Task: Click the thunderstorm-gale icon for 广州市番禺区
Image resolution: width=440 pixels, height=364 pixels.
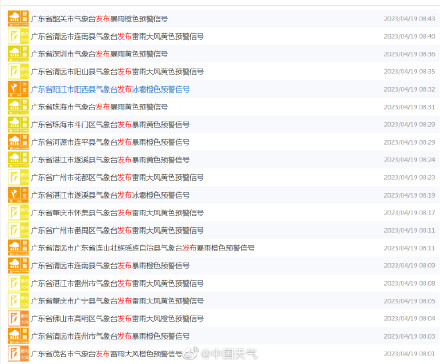Action: pyautogui.click(x=18, y=230)
